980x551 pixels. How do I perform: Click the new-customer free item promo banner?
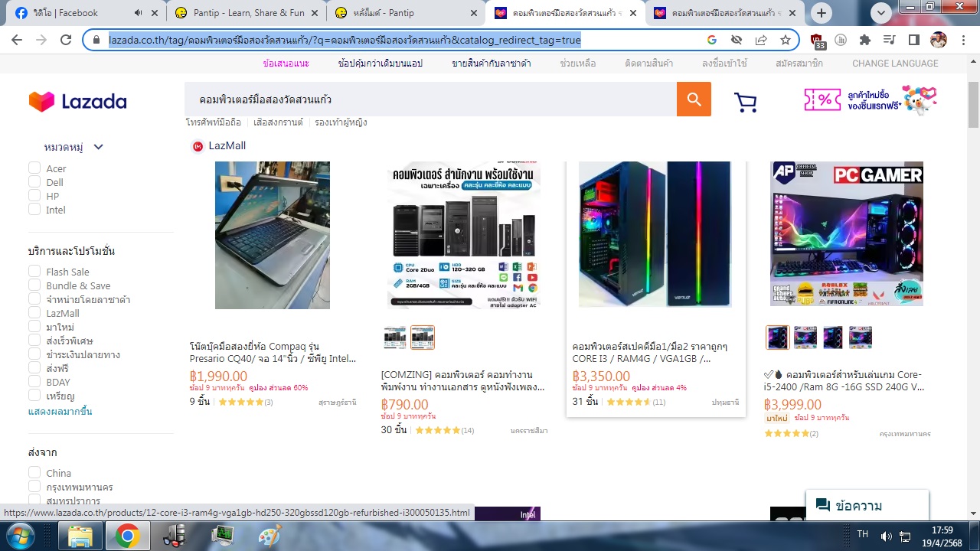871,100
